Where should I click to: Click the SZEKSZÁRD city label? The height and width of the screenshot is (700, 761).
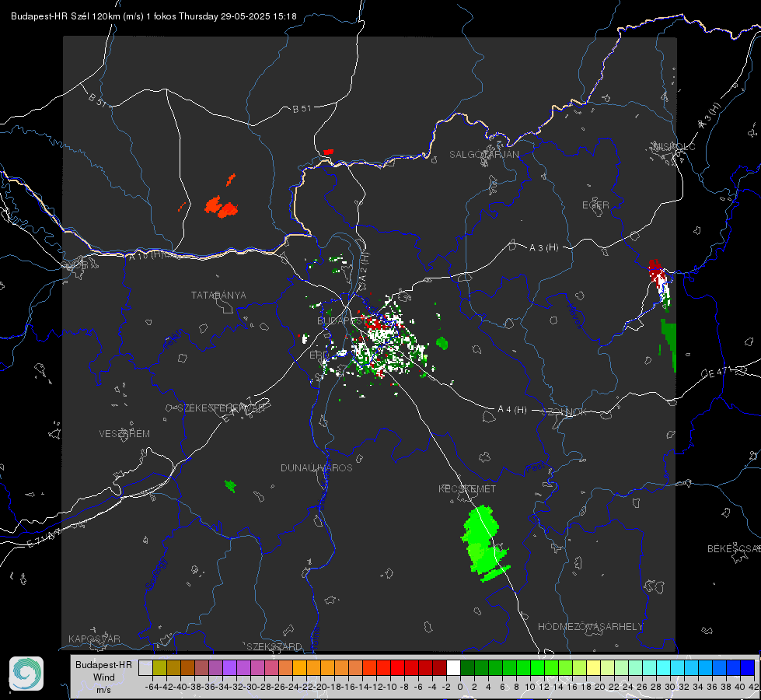click(274, 646)
